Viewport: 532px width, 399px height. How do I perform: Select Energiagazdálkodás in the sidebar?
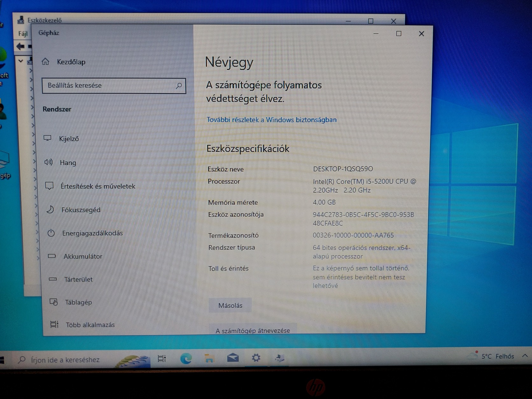85,233
